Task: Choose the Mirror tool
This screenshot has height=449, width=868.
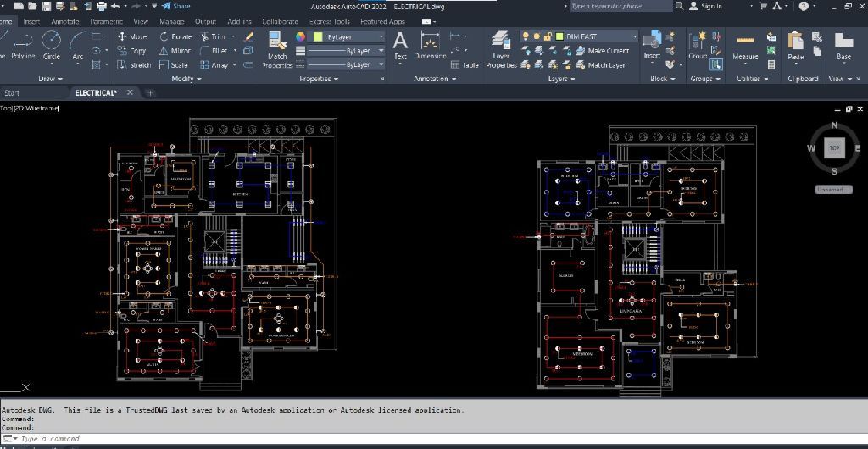Action: [x=175, y=51]
